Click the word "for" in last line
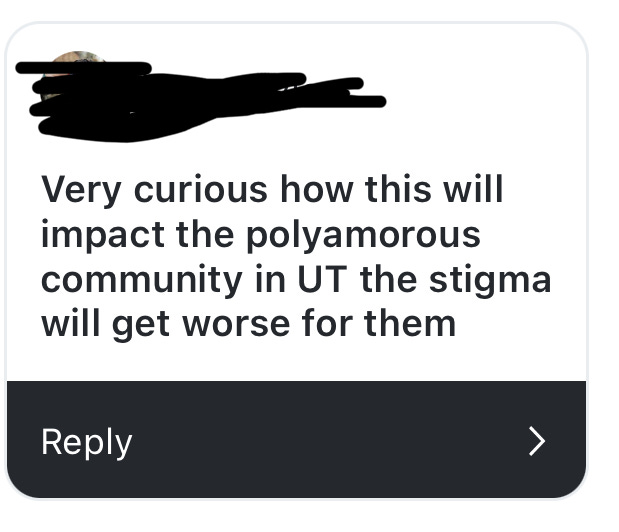 pos(327,323)
